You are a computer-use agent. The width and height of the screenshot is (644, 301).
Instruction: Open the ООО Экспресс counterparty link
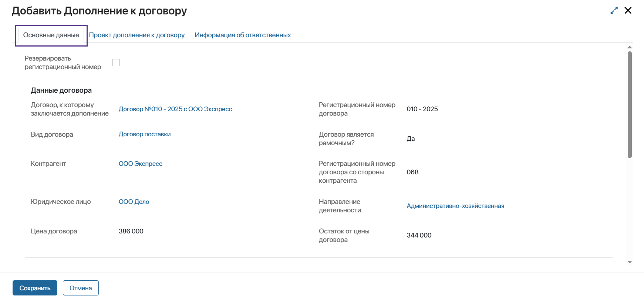coord(141,164)
